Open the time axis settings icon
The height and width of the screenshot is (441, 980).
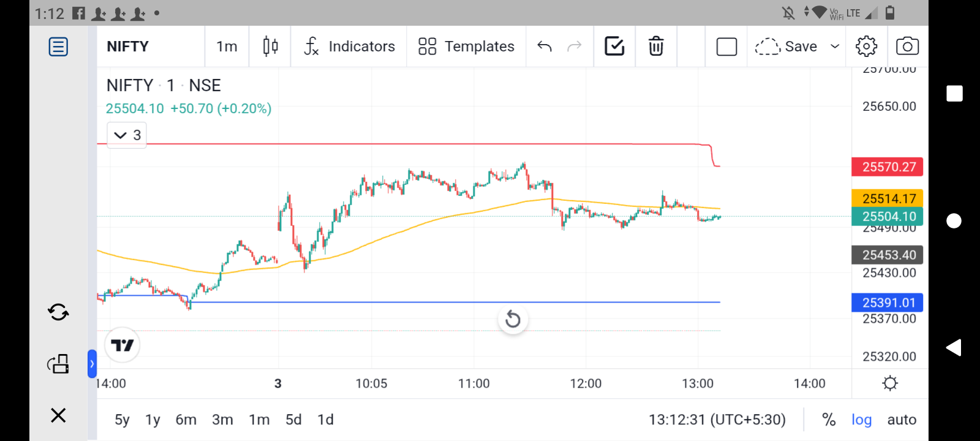pos(890,383)
